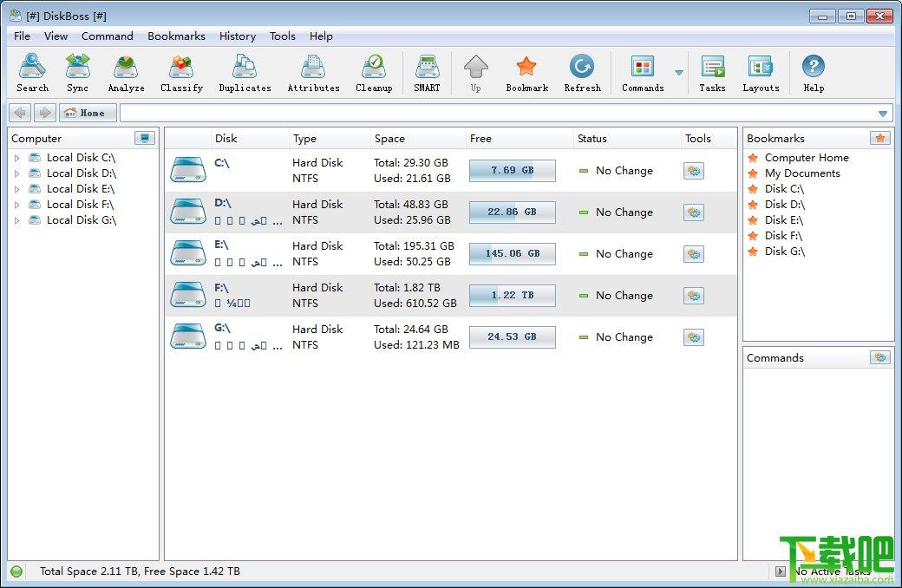902x588 pixels.
Task: Open the tools icon for disk F:\
Action: coord(694,295)
